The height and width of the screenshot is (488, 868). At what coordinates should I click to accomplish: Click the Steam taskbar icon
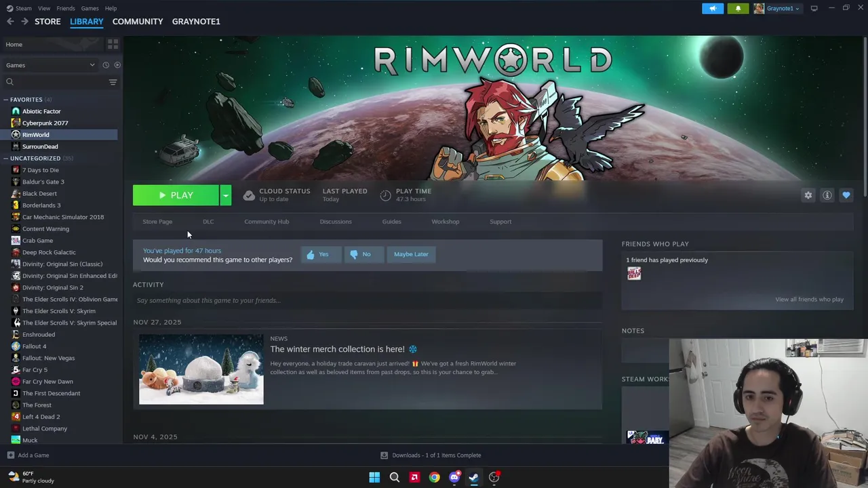pyautogui.click(x=474, y=477)
